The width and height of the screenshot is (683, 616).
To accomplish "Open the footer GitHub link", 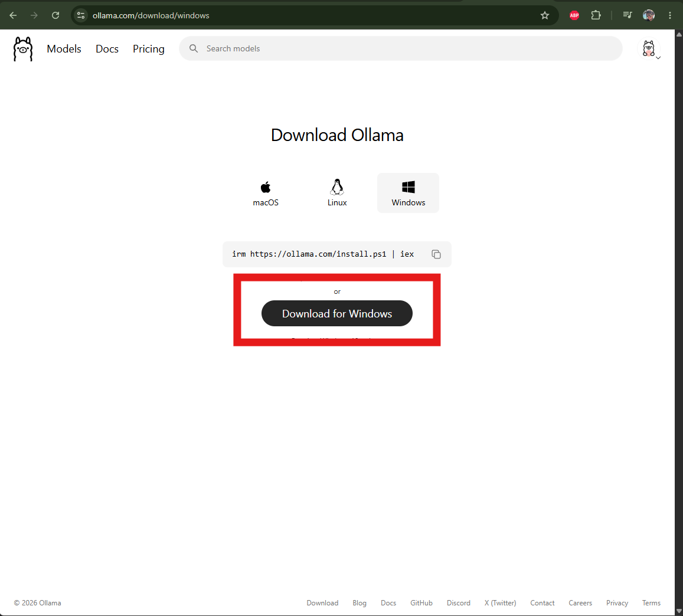I will 421,603.
